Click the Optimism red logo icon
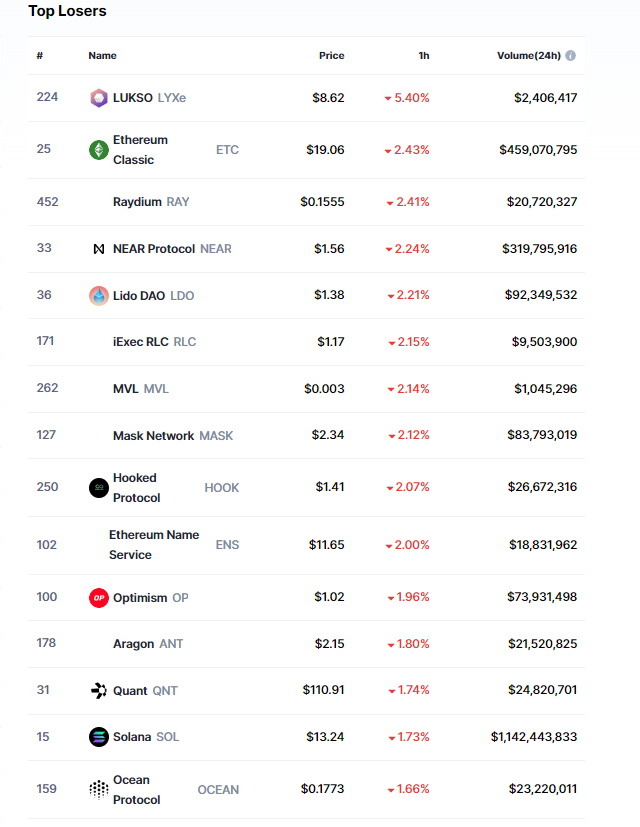The image size is (640, 827). (98, 598)
